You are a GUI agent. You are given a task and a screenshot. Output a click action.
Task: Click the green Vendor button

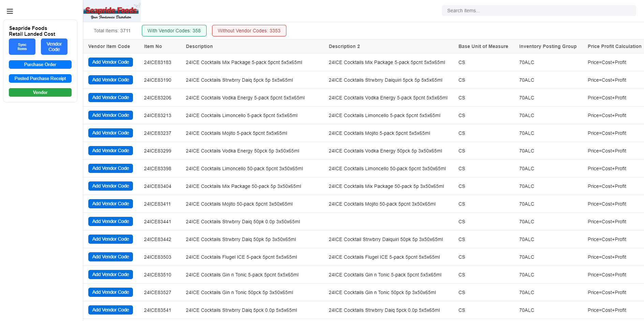(40, 92)
